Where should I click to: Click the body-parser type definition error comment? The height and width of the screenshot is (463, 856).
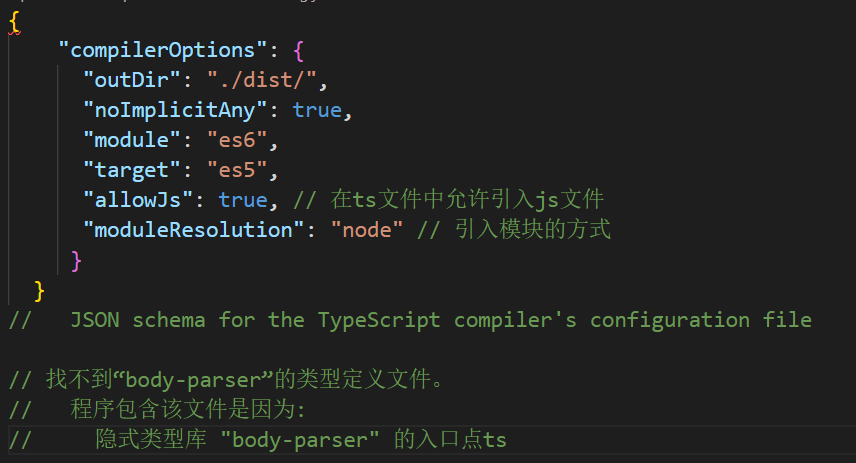pyautogui.click(x=227, y=379)
